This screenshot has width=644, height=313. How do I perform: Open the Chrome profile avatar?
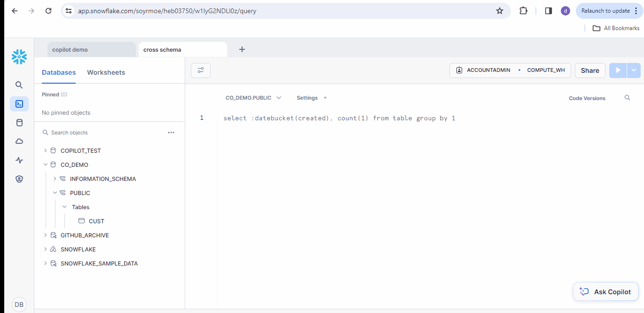[x=565, y=11]
